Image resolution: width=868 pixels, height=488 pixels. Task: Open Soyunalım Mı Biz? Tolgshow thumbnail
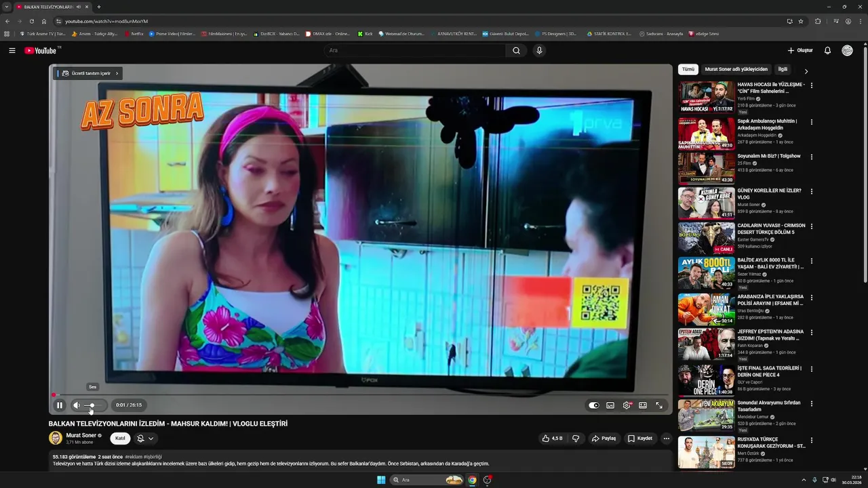click(707, 168)
